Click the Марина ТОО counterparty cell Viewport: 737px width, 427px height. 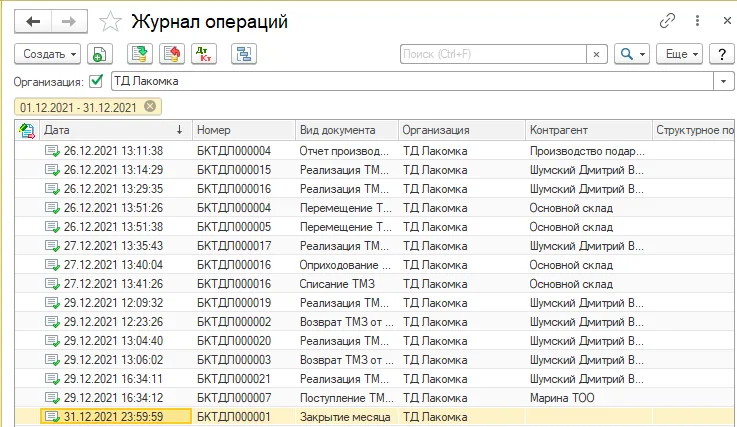tap(588, 398)
